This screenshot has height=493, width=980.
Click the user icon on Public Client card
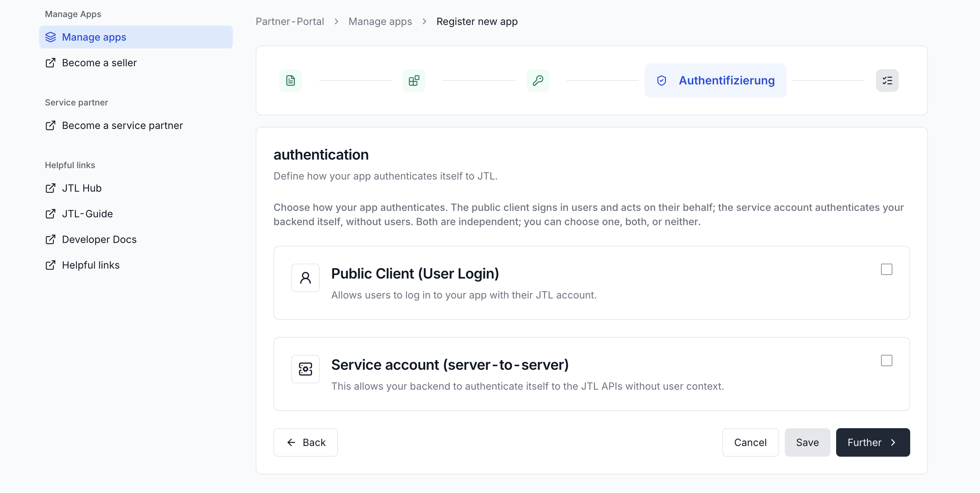click(305, 278)
